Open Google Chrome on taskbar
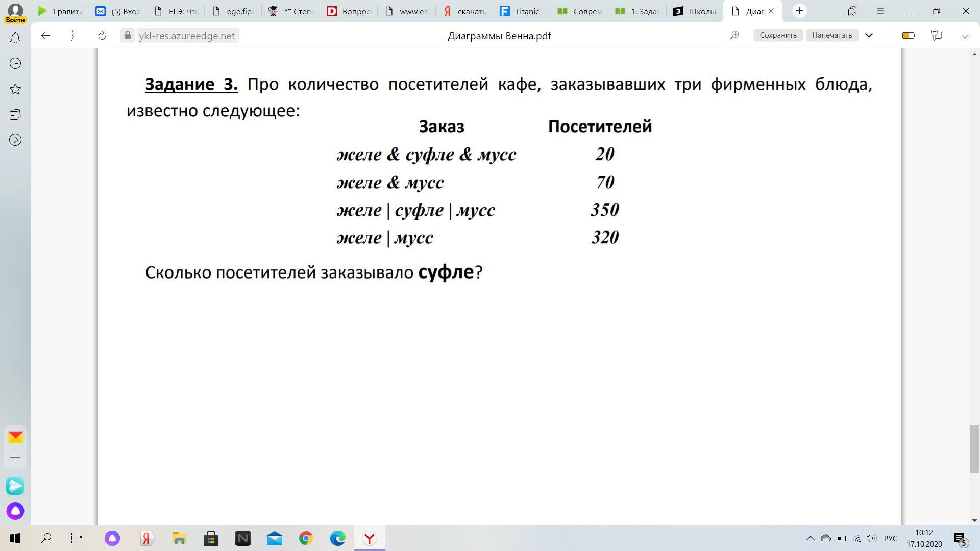The image size is (980, 551). tap(306, 538)
